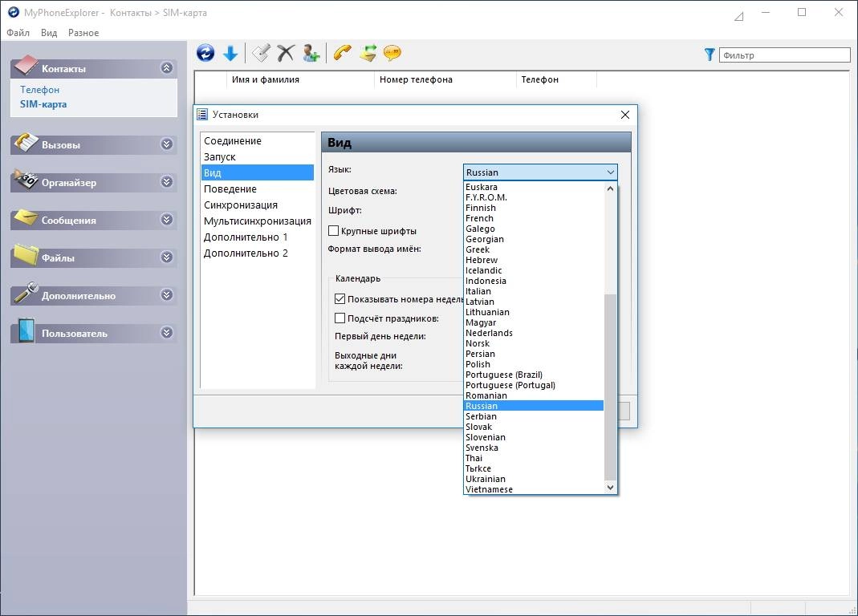Expand the Файлы sidebar section
858x616 pixels.
167,257
